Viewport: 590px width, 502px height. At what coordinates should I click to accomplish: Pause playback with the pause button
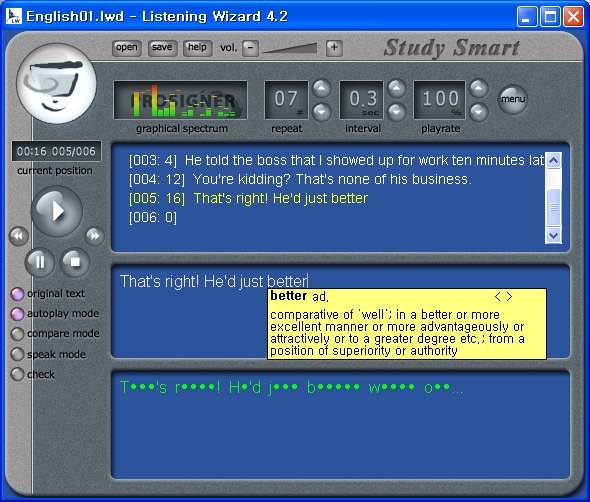click(x=40, y=262)
